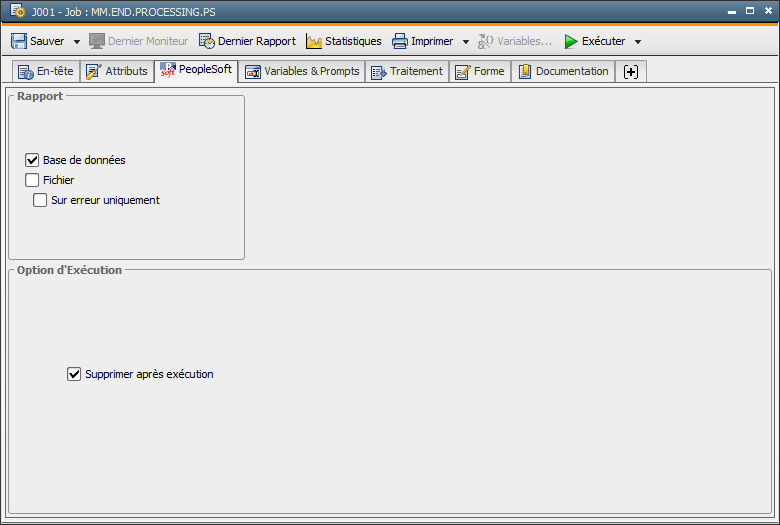780x525 pixels.
Task: Open the Forme tab
Action: point(479,71)
